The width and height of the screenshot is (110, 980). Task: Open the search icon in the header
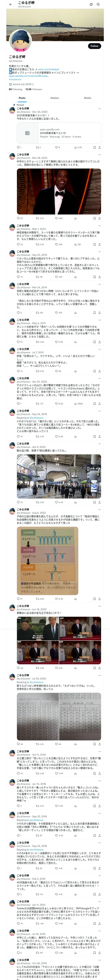(x=98, y=4)
